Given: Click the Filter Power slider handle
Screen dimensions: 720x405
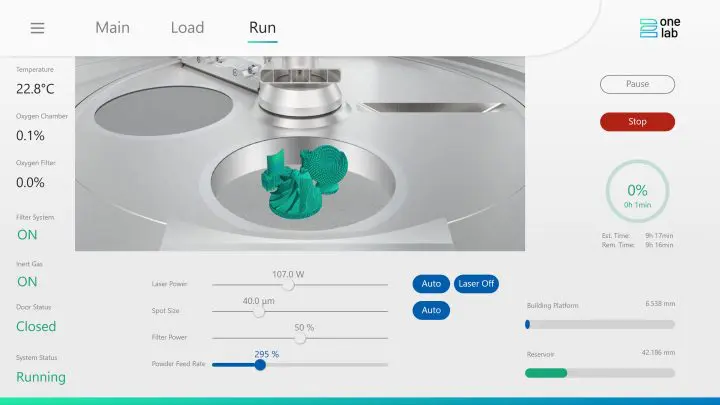Looking at the screenshot, I should point(300,338).
